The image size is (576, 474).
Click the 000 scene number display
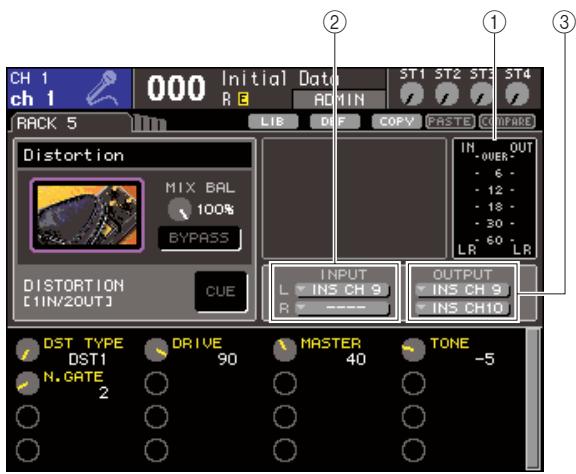click(x=176, y=88)
